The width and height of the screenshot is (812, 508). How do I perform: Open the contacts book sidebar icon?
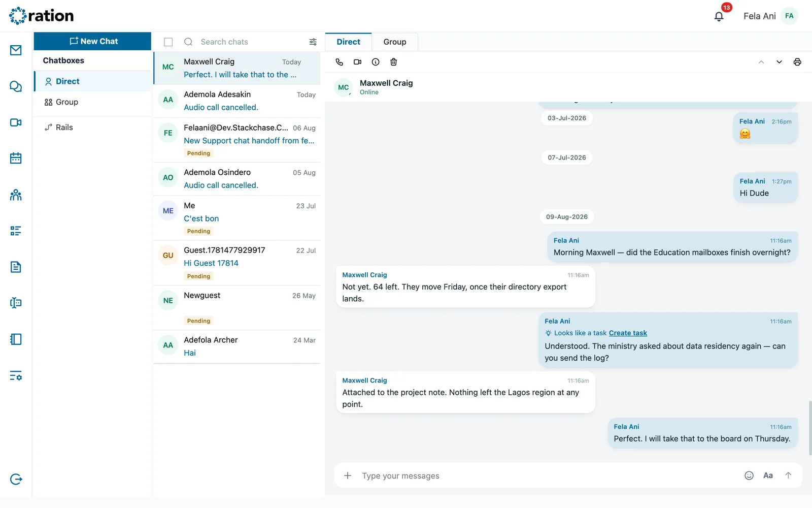(x=16, y=303)
